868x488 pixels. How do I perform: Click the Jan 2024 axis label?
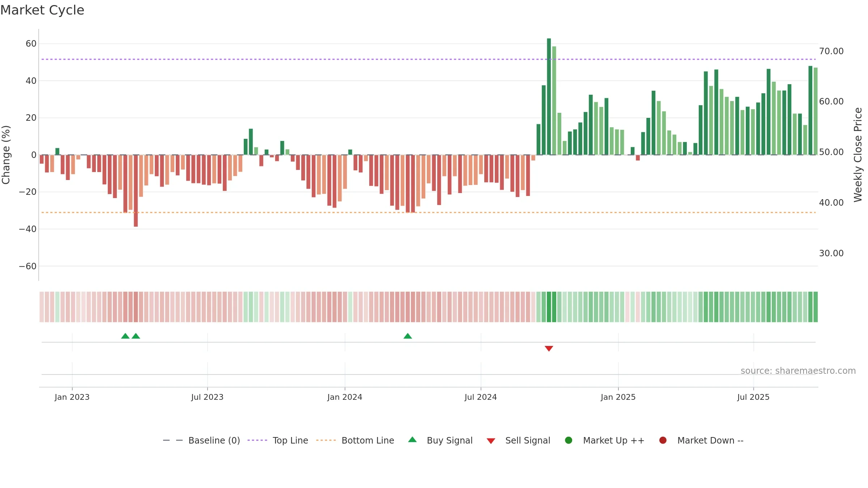coord(345,397)
